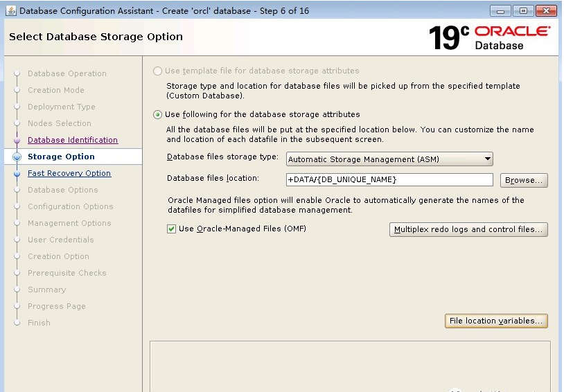Image resolution: width=564 pixels, height=392 pixels.
Task: Go to Fast Recovery Option step
Action: pos(69,173)
